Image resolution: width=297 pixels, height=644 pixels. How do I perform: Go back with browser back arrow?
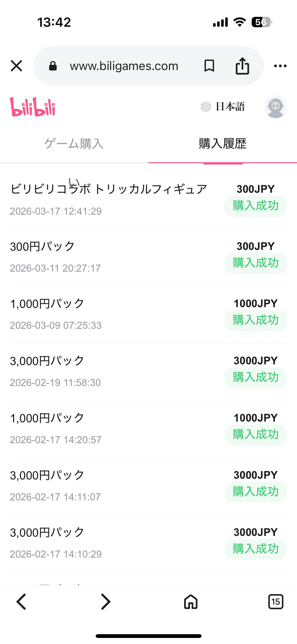pos(21,602)
